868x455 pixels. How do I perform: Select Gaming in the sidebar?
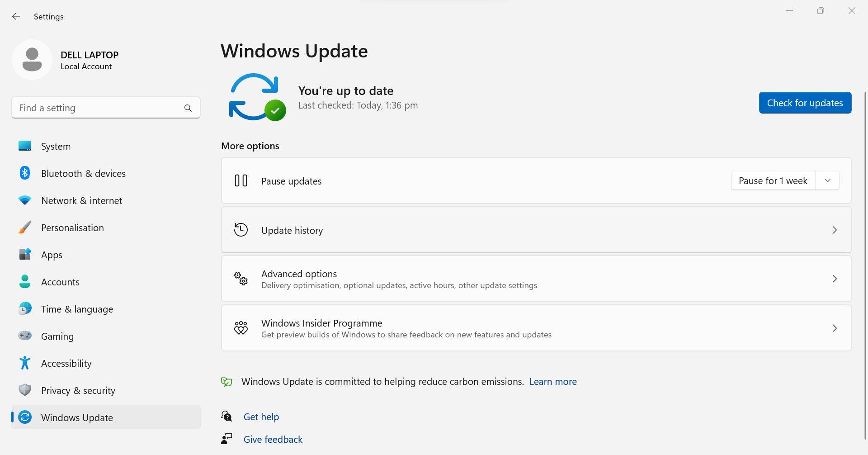(x=106, y=336)
